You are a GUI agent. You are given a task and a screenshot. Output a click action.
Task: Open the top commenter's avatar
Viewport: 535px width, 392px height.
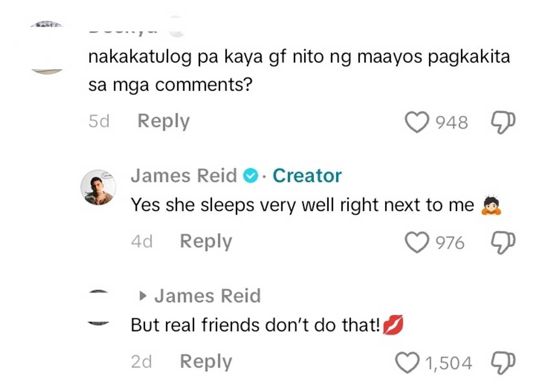tap(47, 48)
